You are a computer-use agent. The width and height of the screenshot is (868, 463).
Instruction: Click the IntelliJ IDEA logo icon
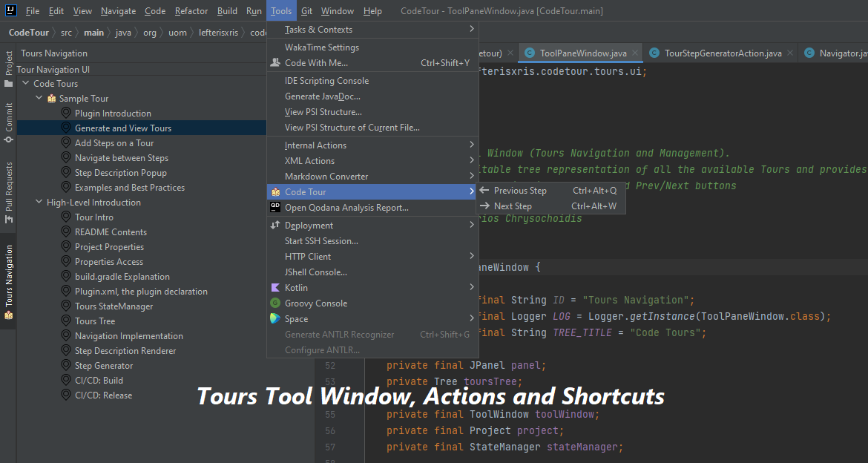click(11, 10)
